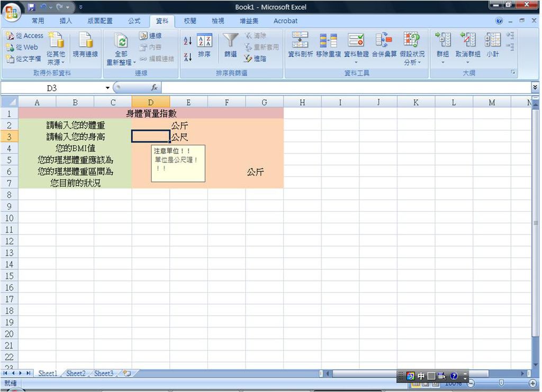Image resolution: width=542 pixels, height=392 pixels.
Task: Open 假設狀況分析 what-if analysis dropdown
Action: click(412, 48)
